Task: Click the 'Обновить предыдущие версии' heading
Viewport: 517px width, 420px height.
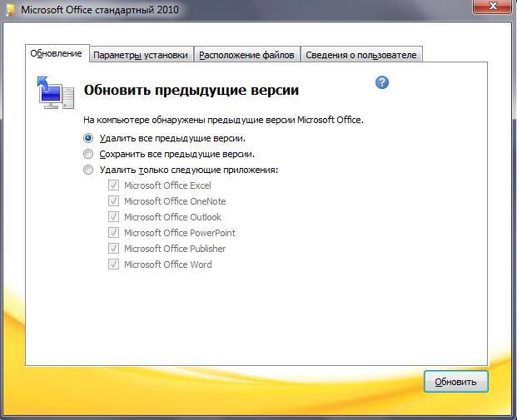Action: point(191,90)
